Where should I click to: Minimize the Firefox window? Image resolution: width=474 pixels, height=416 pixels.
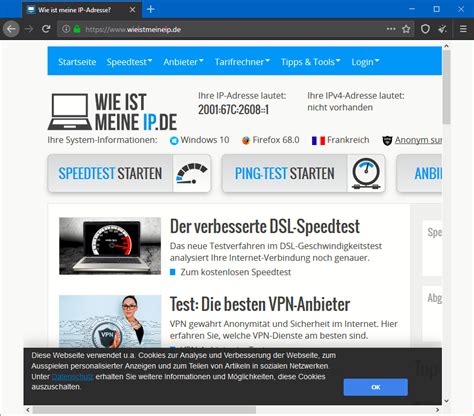click(412, 9)
